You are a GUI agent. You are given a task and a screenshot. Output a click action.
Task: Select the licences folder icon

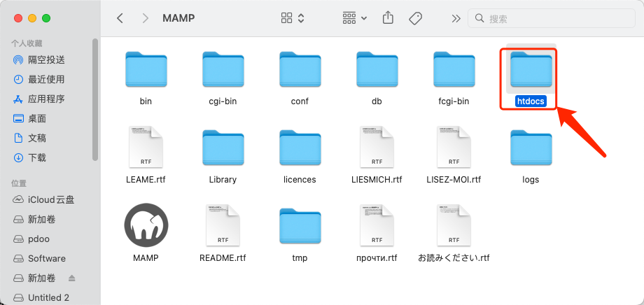coord(300,148)
